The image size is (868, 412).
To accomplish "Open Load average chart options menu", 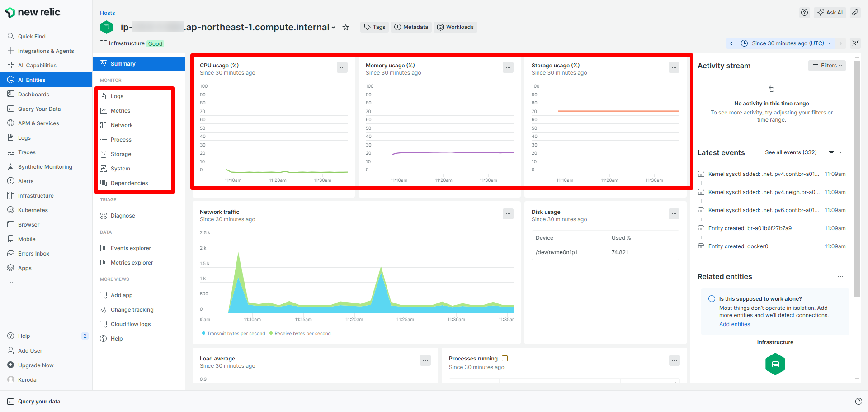I will (x=425, y=360).
